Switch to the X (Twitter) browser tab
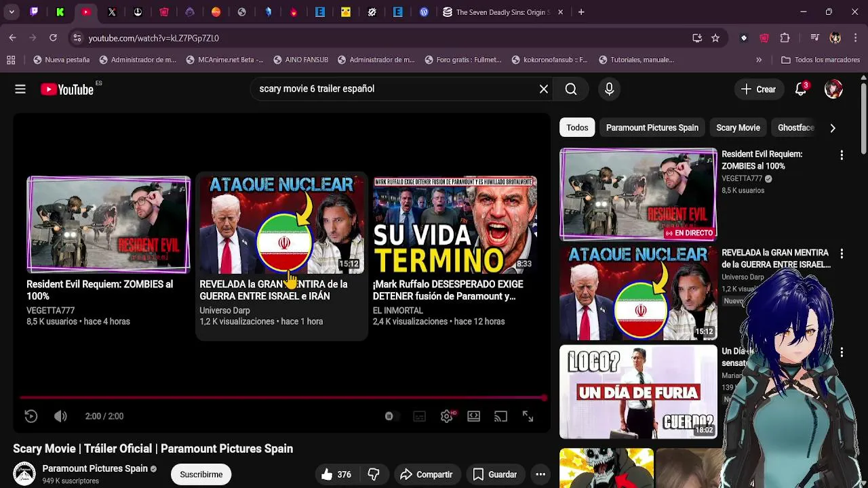The image size is (868, 488). (x=112, y=12)
